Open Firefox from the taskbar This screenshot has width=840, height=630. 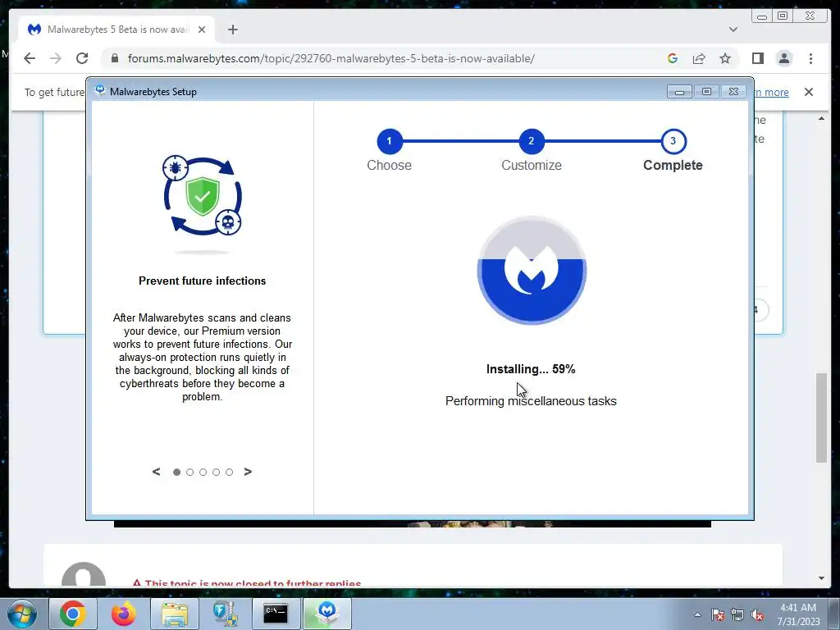(124, 614)
